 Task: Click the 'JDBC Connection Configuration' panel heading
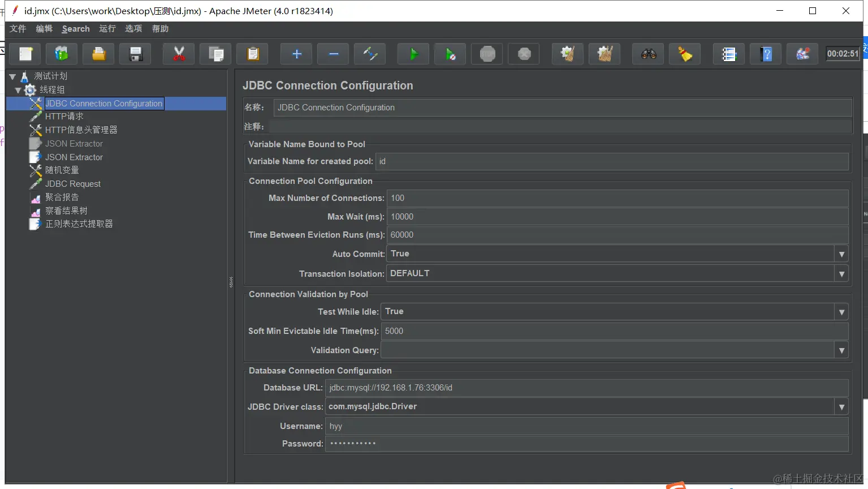[328, 85]
